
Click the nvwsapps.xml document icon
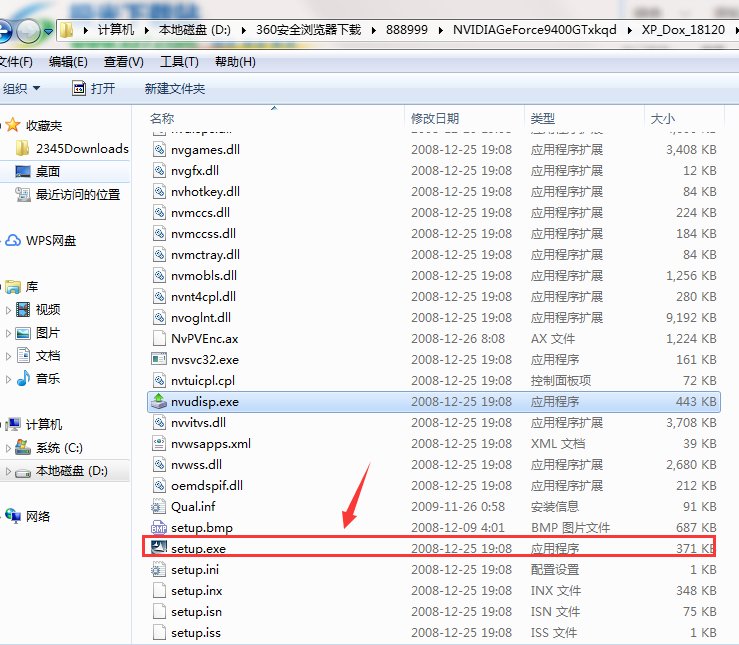(x=159, y=443)
